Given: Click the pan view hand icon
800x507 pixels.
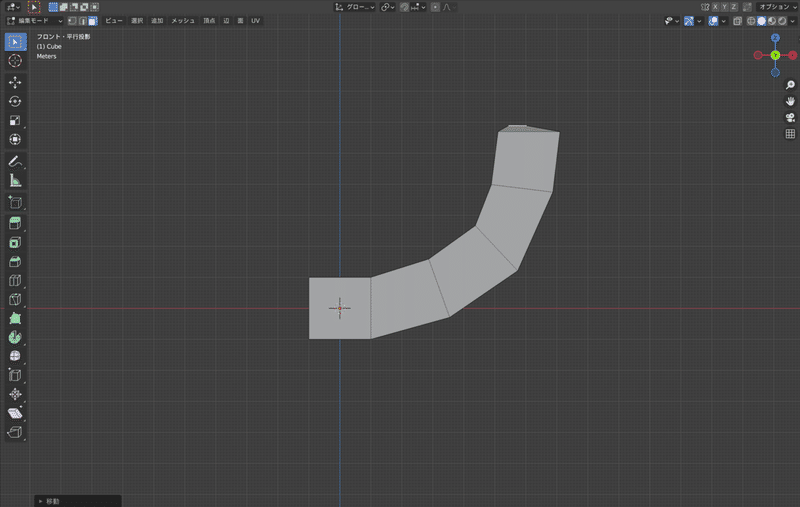Looking at the screenshot, I should click(790, 101).
